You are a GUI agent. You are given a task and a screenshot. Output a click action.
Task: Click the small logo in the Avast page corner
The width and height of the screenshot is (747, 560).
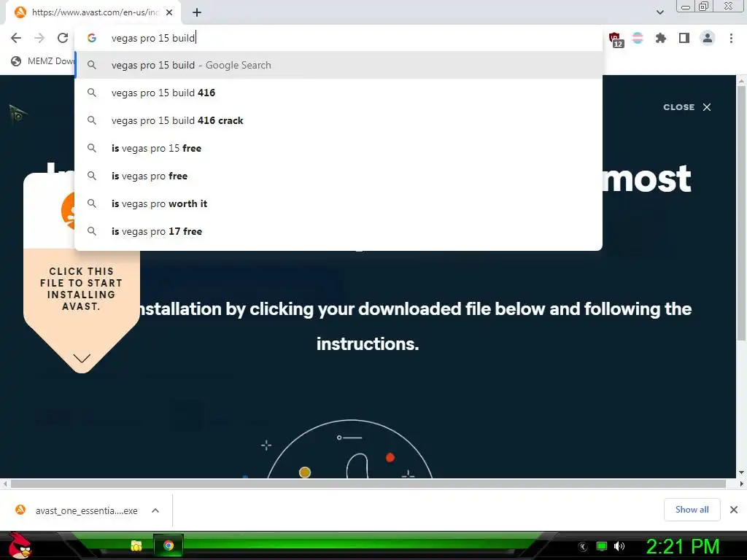(18, 114)
